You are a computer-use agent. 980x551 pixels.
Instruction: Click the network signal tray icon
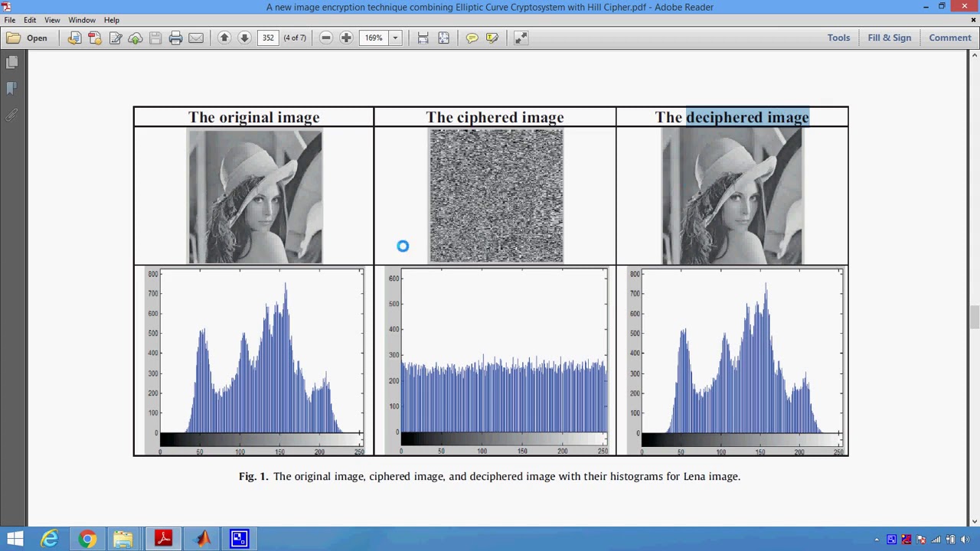pyautogui.click(x=936, y=540)
